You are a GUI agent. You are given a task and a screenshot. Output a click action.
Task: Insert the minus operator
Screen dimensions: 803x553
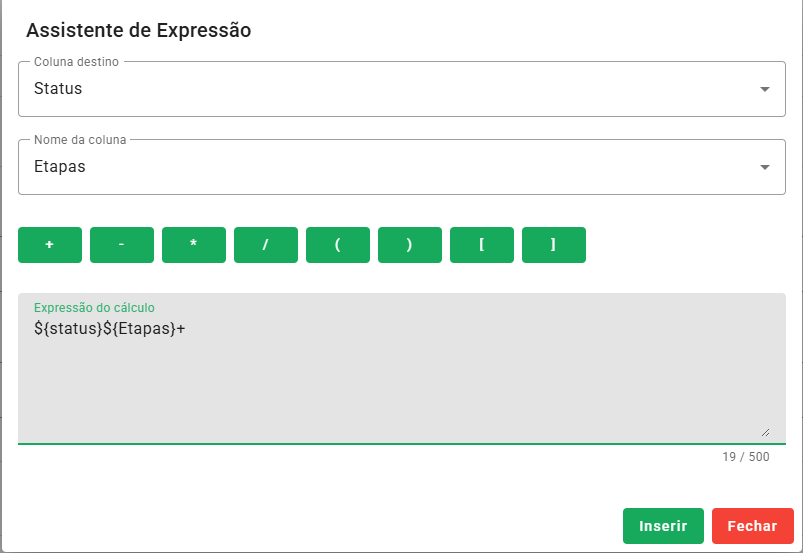[122, 245]
